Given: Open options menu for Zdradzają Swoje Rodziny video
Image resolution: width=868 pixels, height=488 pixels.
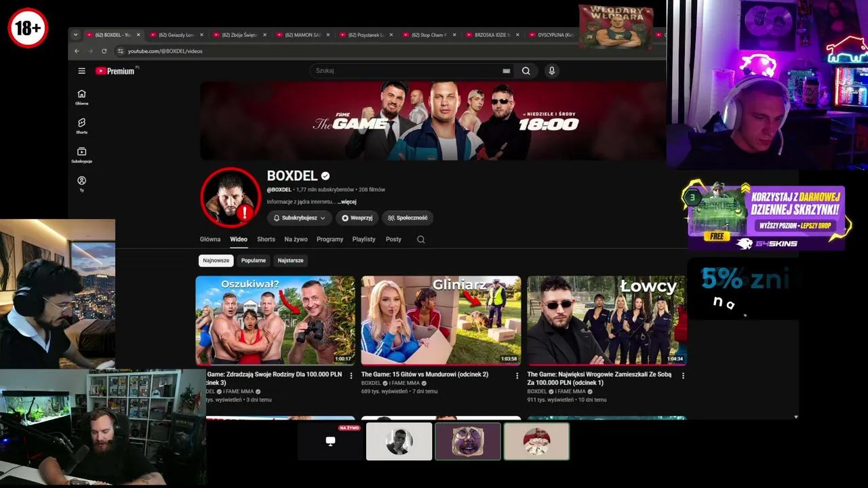Looking at the screenshot, I should pyautogui.click(x=351, y=375).
